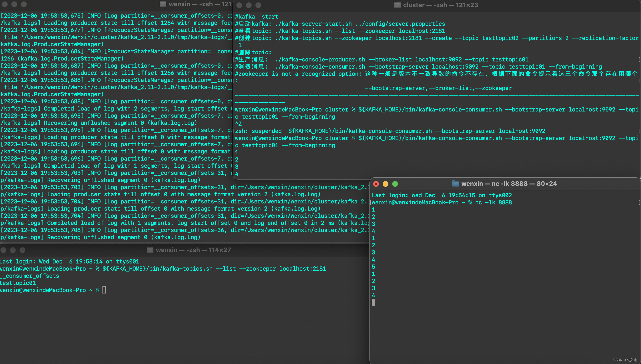The image size is (641, 364).
Task: Click the '#查看topic:' list command line
Action: [x=340, y=31]
